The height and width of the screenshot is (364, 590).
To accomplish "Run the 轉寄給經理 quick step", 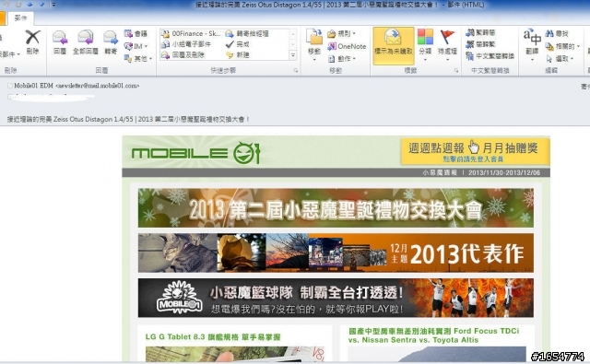I will tap(247, 34).
